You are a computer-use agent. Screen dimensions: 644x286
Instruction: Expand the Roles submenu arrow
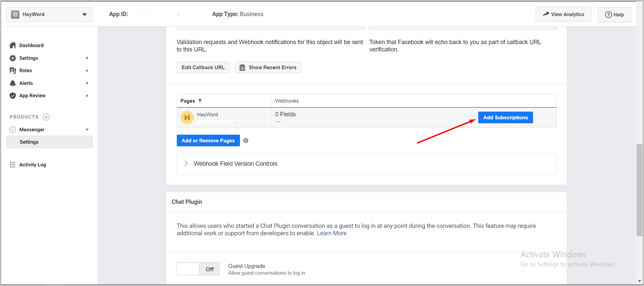point(87,70)
